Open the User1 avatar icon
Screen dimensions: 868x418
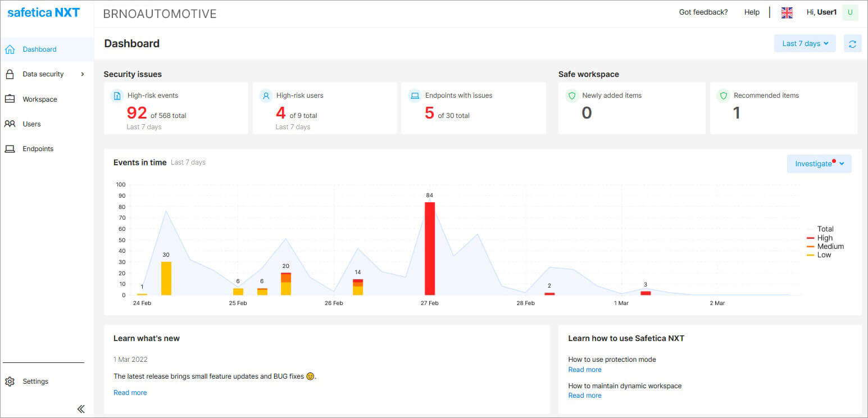click(x=850, y=12)
